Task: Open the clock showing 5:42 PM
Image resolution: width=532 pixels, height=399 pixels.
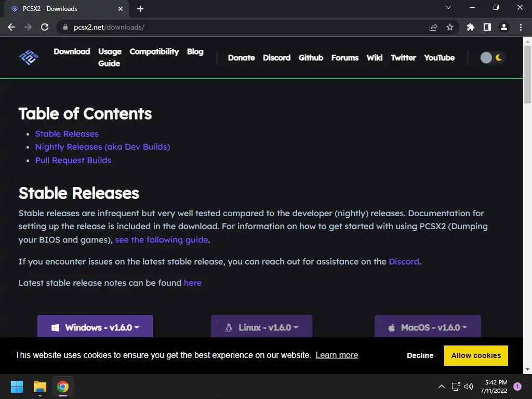Action: click(494, 387)
